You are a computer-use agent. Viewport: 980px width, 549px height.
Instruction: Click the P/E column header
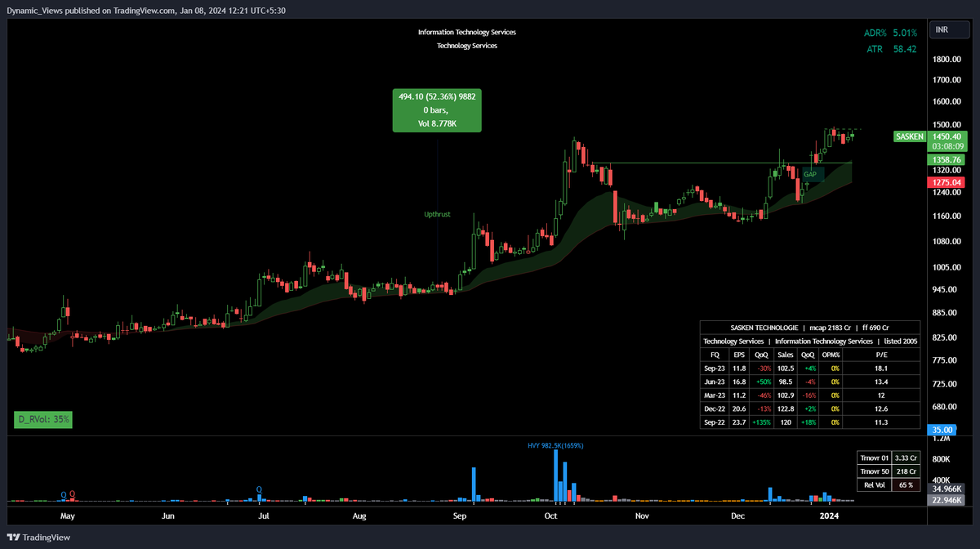(x=881, y=355)
